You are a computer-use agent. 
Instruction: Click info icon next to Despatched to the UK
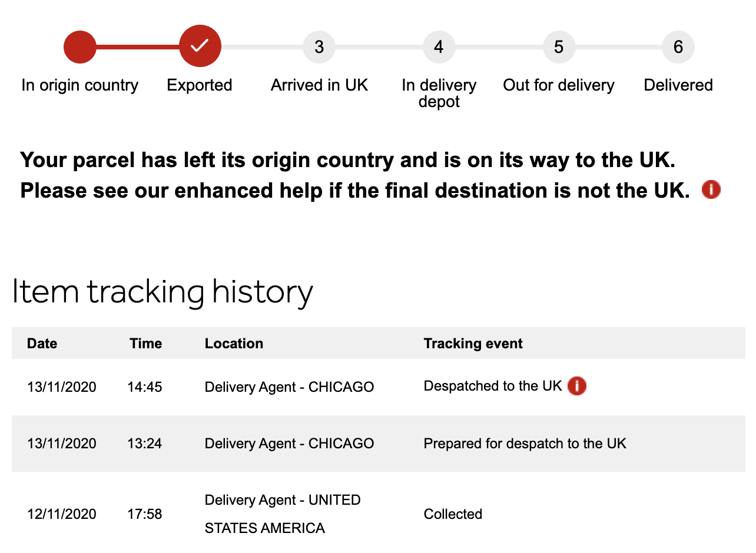(577, 386)
